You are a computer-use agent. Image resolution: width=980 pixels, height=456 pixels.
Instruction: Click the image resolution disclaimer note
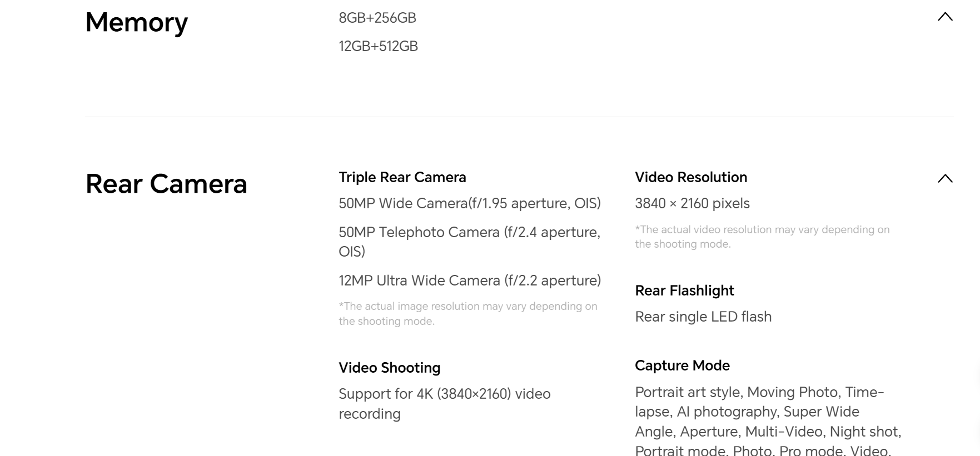coord(468,313)
